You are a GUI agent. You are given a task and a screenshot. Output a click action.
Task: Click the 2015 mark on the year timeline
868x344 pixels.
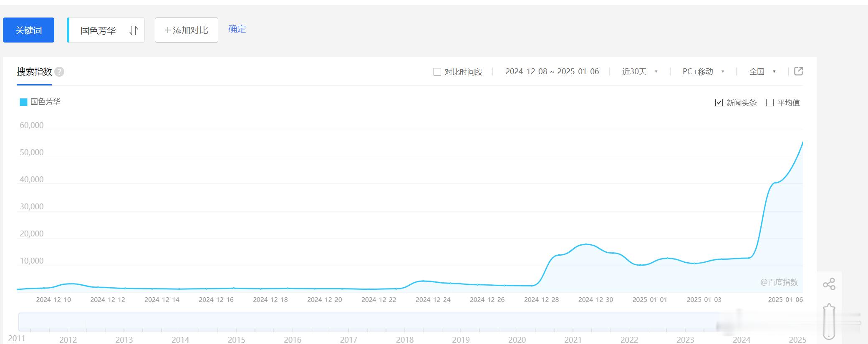[236, 340]
